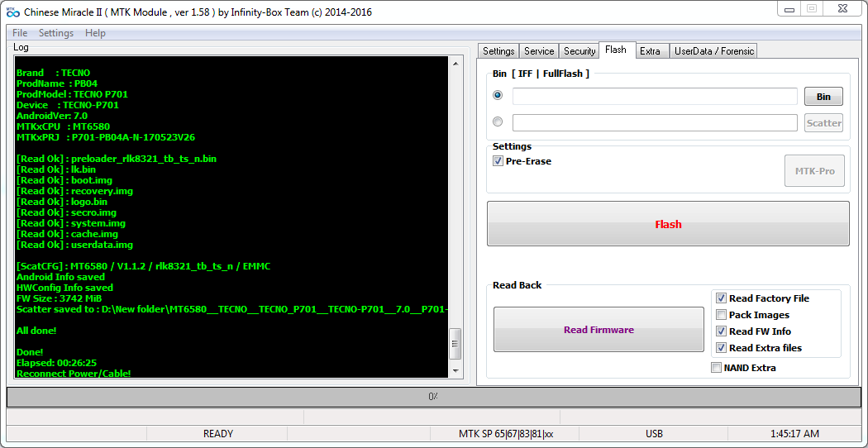The image size is (868, 448).
Task: Select the Bin file radio button
Action: tap(498, 95)
